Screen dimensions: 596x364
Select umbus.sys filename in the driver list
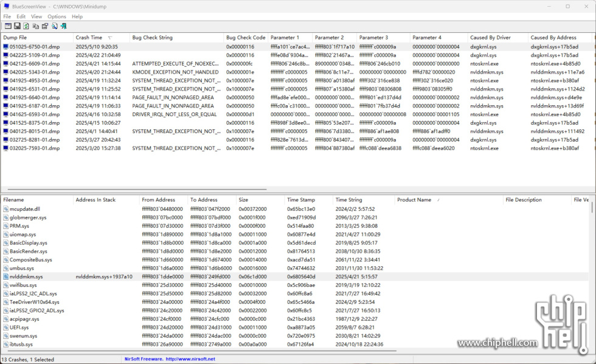point(22,268)
